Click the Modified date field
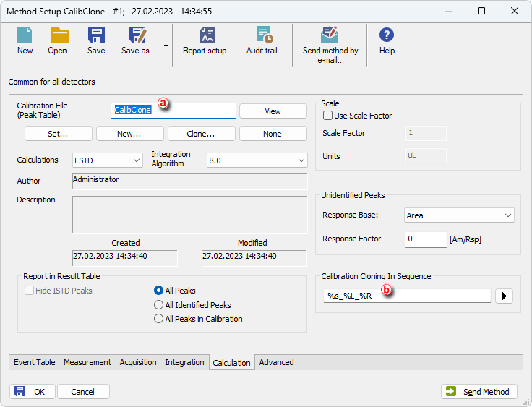The image size is (532, 407). (x=254, y=258)
